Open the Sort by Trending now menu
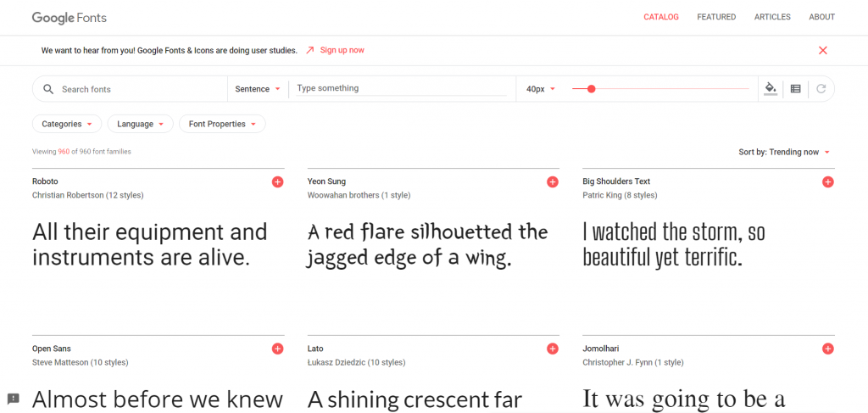This screenshot has width=868, height=413. [x=784, y=152]
